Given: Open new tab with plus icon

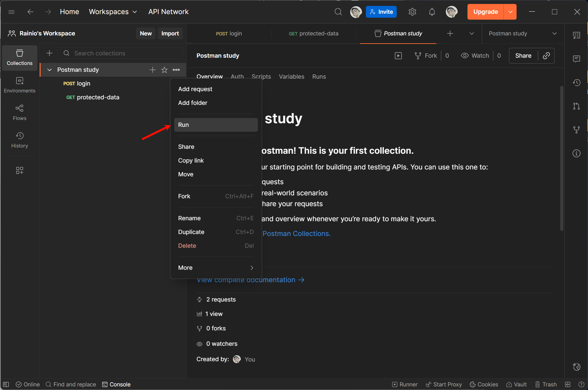Looking at the screenshot, I should (x=450, y=33).
